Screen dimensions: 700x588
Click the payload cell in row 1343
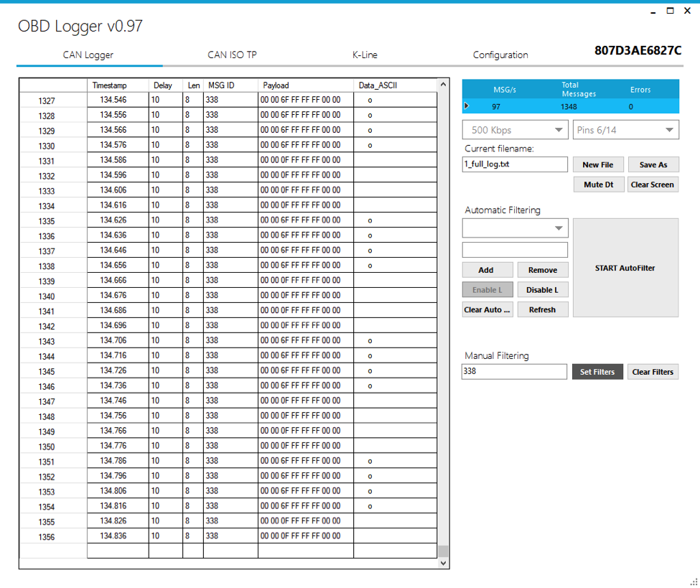pyautogui.click(x=306, y=340)
